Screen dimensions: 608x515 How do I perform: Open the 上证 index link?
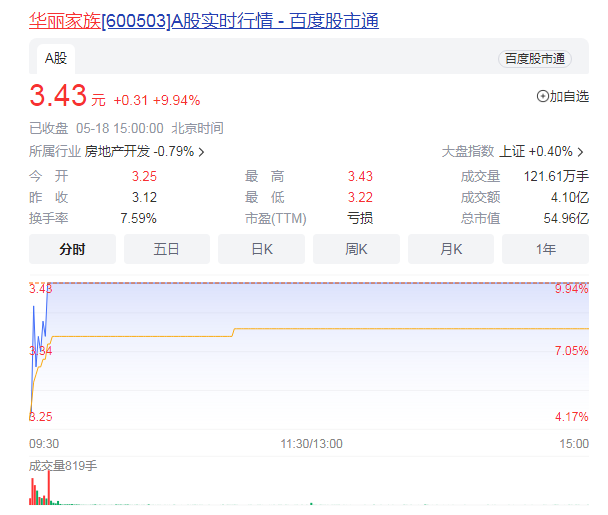[x=512, y=152]
